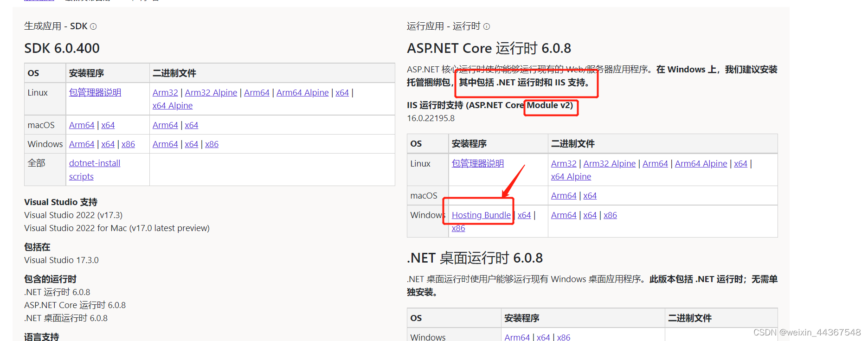The width and height of the screenshot is (868, 341).
Task: Click the info icon beside 生成应用 - SDK
Action: 93,26
